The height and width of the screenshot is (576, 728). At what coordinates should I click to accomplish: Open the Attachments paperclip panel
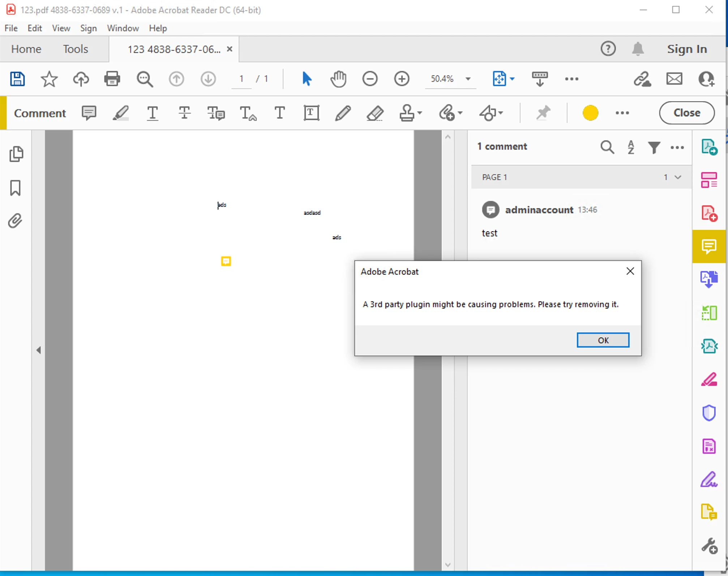(x=15, y=220)
